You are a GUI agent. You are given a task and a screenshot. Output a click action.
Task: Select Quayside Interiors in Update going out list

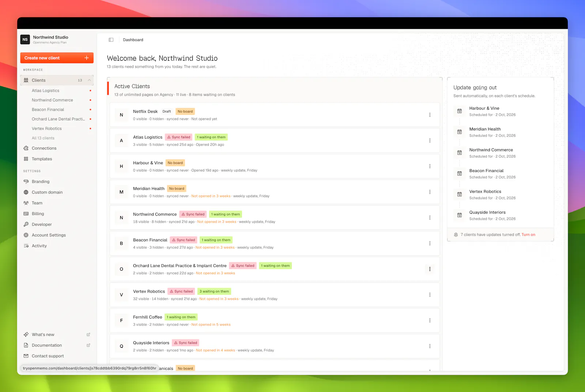pos(487,212)
